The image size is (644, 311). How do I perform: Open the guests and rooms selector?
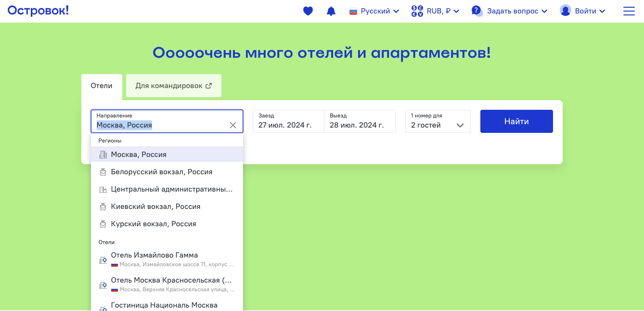pos(438,121)
